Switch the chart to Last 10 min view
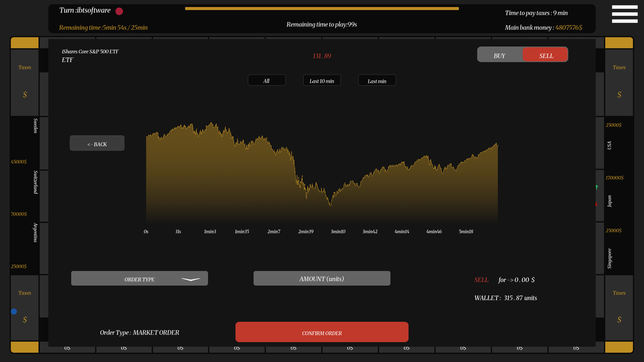Screen dimensions: 644x362 click(x=322, y=80)
